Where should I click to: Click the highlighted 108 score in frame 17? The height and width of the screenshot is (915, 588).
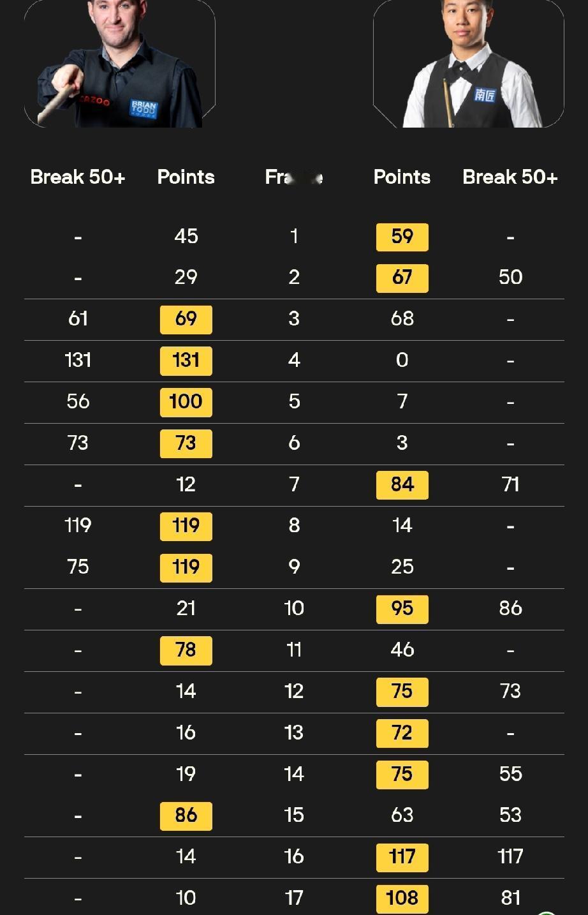coord(402,898)
